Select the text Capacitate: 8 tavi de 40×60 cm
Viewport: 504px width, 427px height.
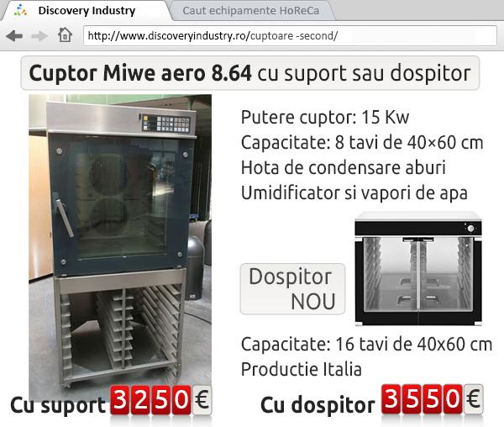pos(362,142)
